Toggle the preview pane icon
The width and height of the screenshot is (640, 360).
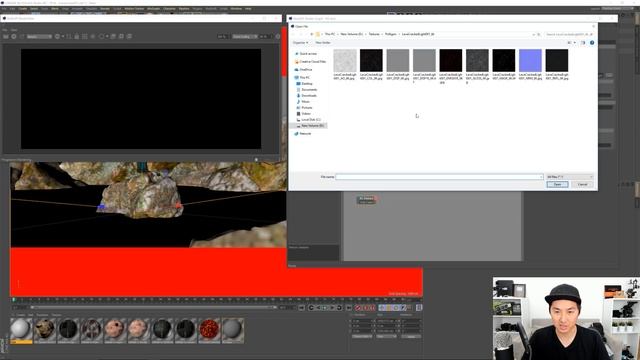coord(583,43)
